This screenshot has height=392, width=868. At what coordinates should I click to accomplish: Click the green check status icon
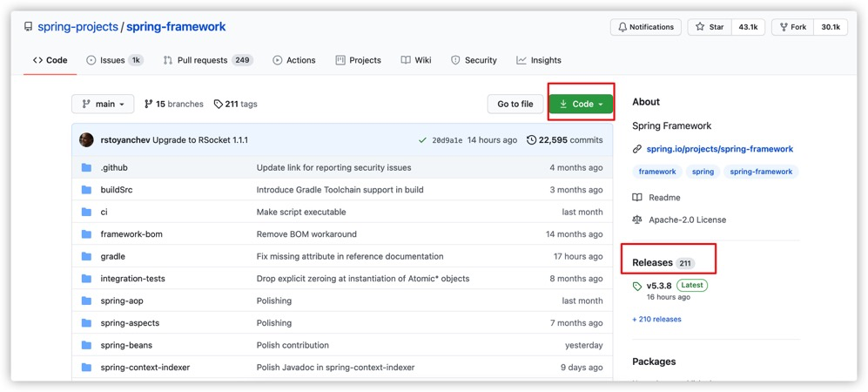tap(423, 140)
